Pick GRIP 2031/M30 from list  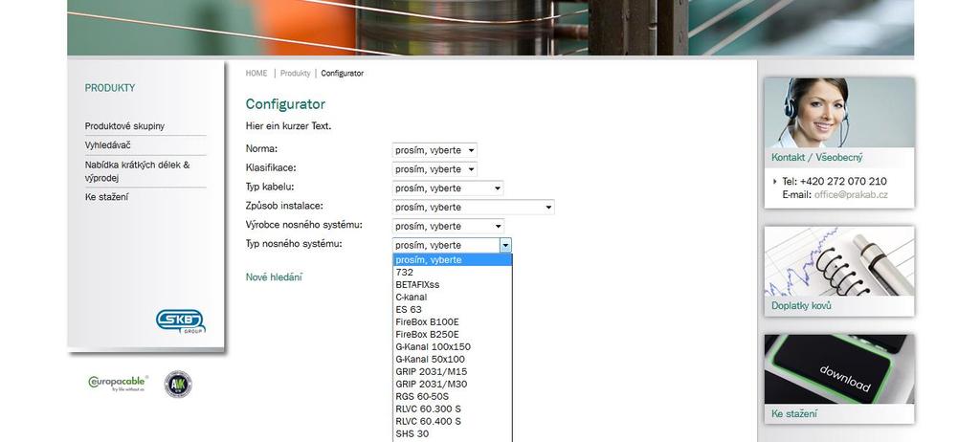click(x=452, y=384)
